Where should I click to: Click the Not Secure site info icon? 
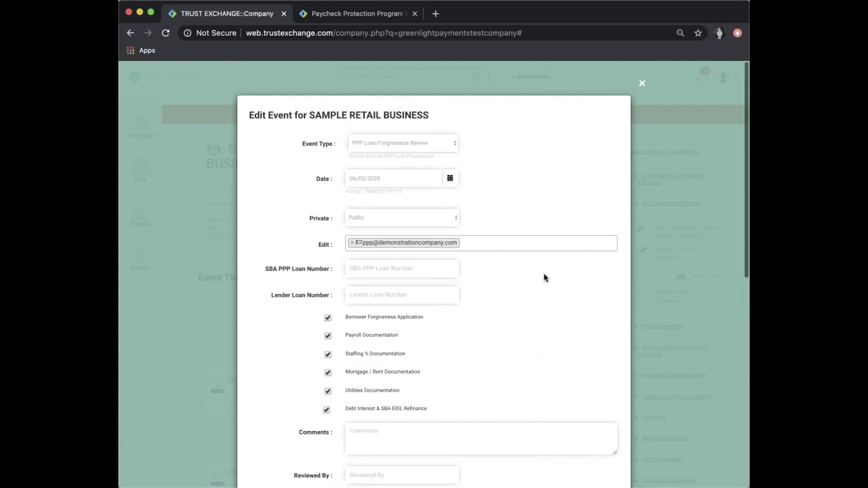pyautogui.click(x=188, y=33)
